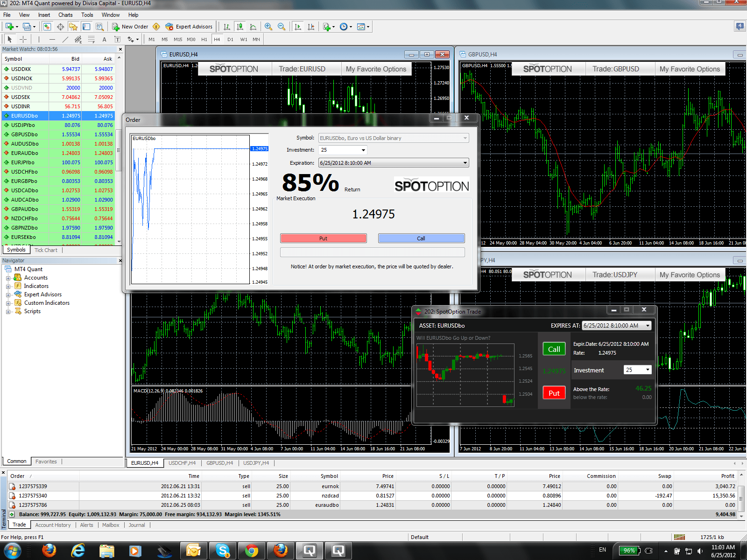747x560 pixels.
Task: Select the horizontal line drawing tool
Action: pos(51,40)
